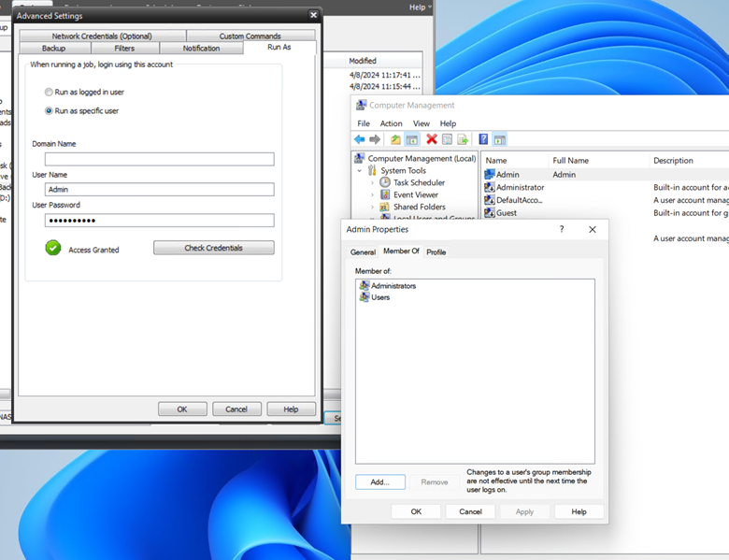Click the Computer Management title bar icon
The image size is (729, 560).
coord(361,105)
